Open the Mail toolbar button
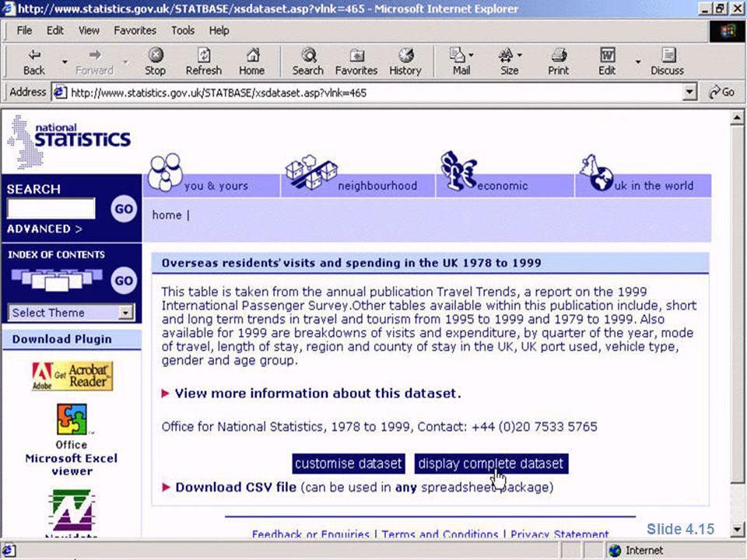 coord(461,62)
